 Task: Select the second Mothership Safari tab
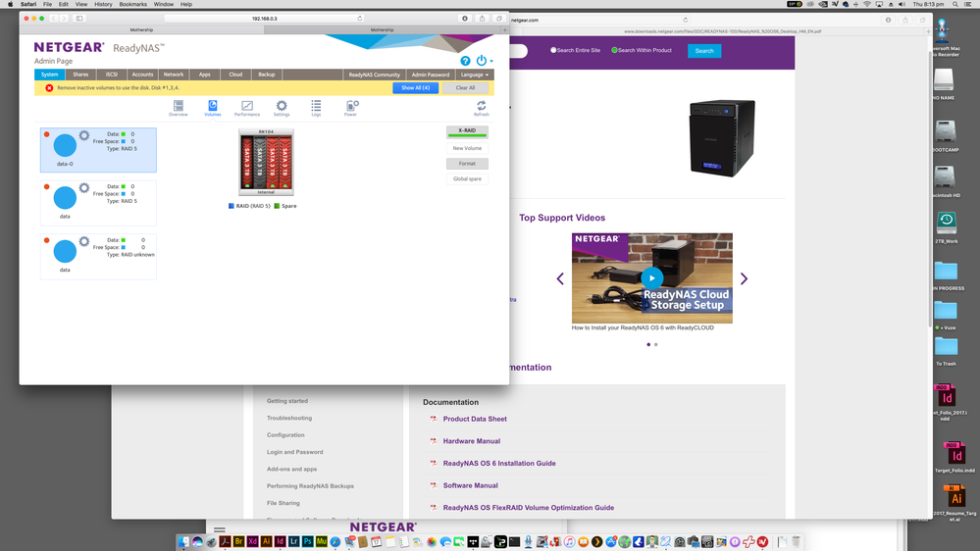click(382, 29)
